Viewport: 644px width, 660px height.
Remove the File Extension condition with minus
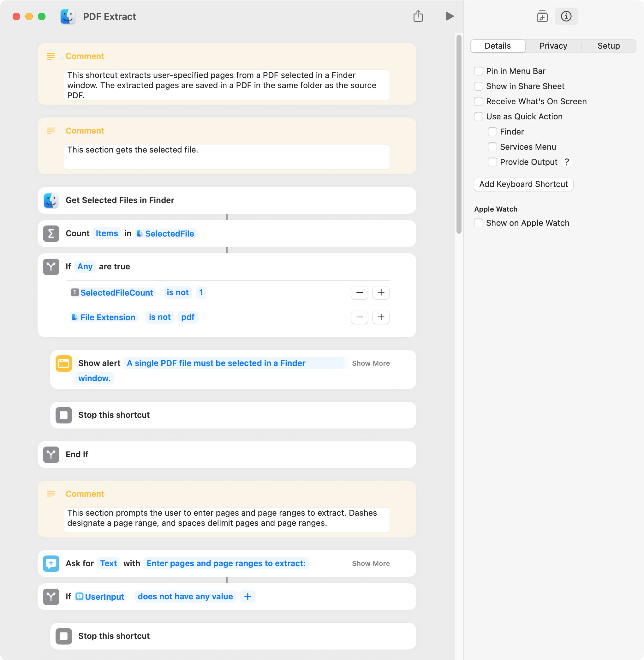coord(359,317)
